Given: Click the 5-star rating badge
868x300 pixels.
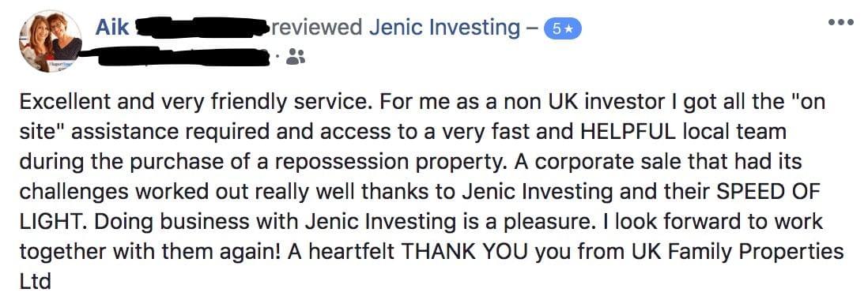Looking at the screenshot, I should click(x=563, y=30).
